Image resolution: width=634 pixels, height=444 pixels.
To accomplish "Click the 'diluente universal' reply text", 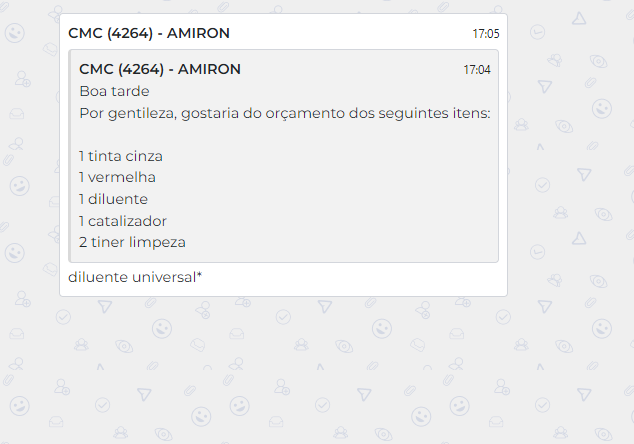I will [131, 277].
